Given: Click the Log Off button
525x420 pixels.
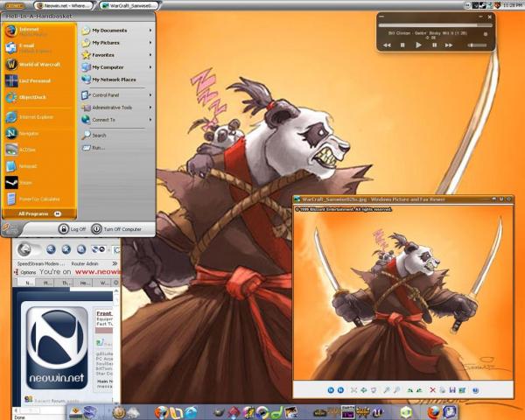Looking at the screenshot, I should point(72,229).
